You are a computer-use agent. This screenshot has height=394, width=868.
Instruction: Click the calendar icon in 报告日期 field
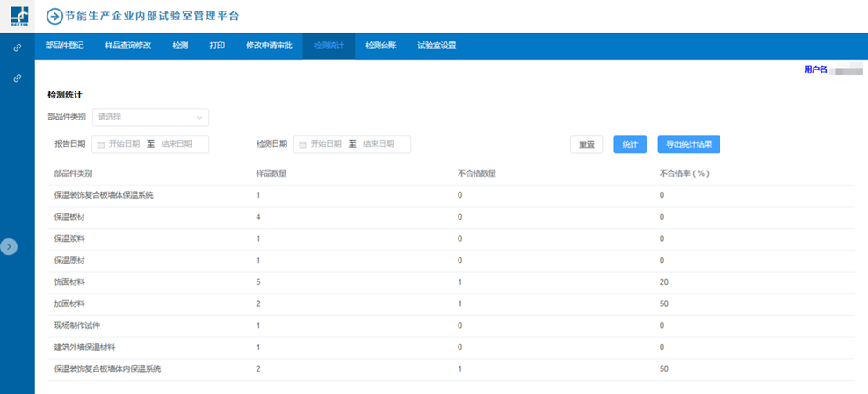click(101, 144)
